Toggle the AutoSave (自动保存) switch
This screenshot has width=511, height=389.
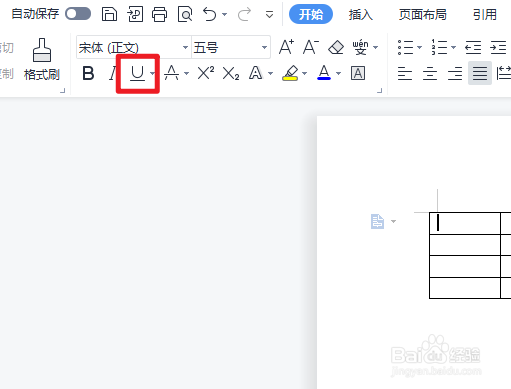pyautogui.click(x=78, y=14)
